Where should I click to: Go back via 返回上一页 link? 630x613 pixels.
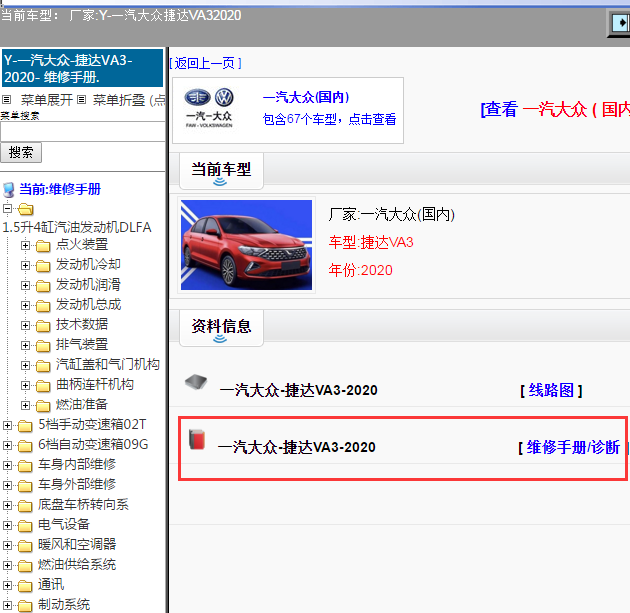click(205, 63)
